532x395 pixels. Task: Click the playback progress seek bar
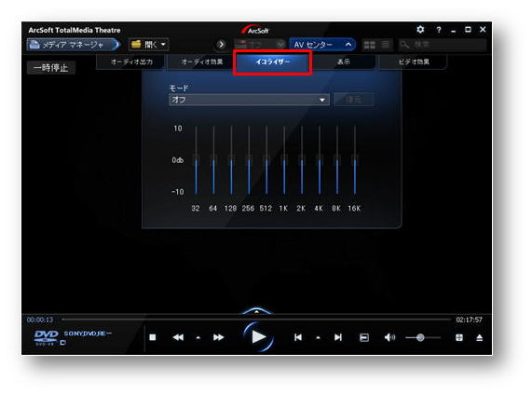click(x=256, y=320)
